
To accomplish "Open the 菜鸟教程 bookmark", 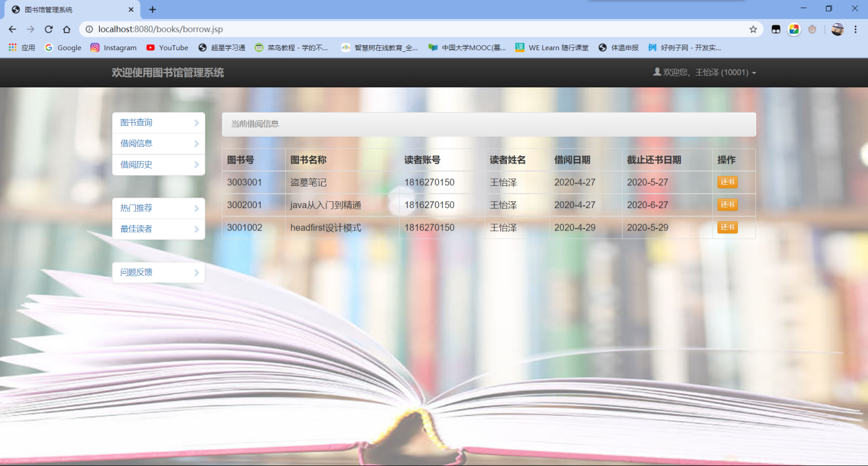I will coord(292,48).
